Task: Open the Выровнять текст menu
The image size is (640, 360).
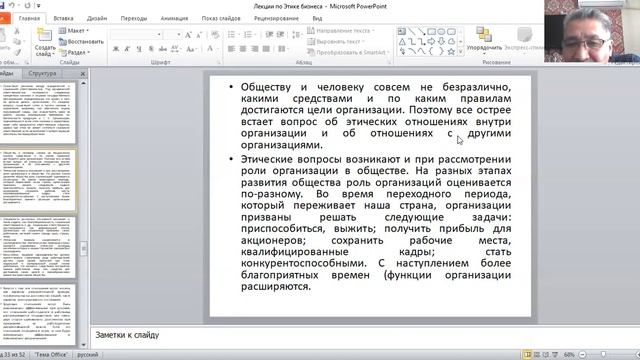Action: pyautogui.click(x=336, y=41)
